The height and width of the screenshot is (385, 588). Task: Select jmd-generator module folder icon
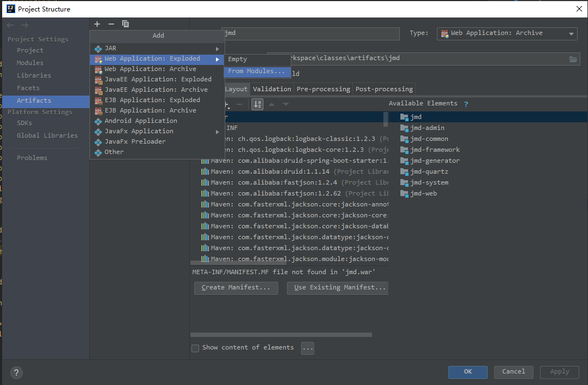tap(404, 161)
